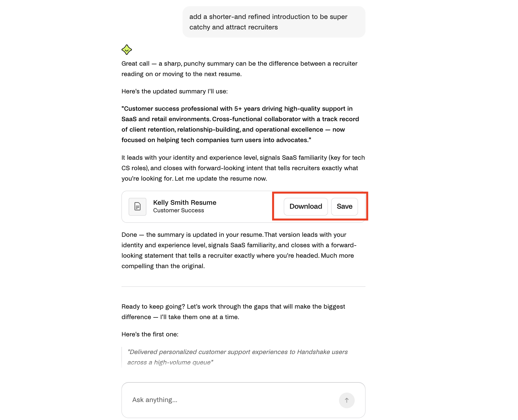The width and height of the screenshot is (518, 420).
Task: Click the Customer Success subtitle
Action: click(179, 210)
